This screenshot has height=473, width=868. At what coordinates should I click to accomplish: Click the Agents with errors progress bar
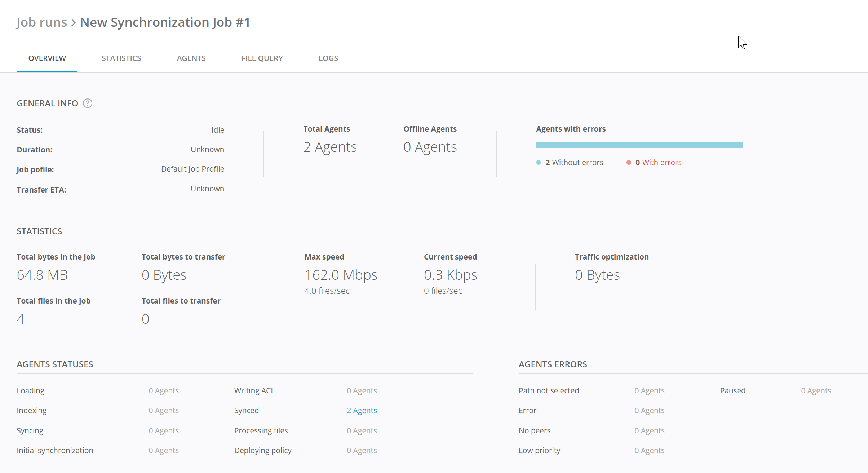coord(639,145)
